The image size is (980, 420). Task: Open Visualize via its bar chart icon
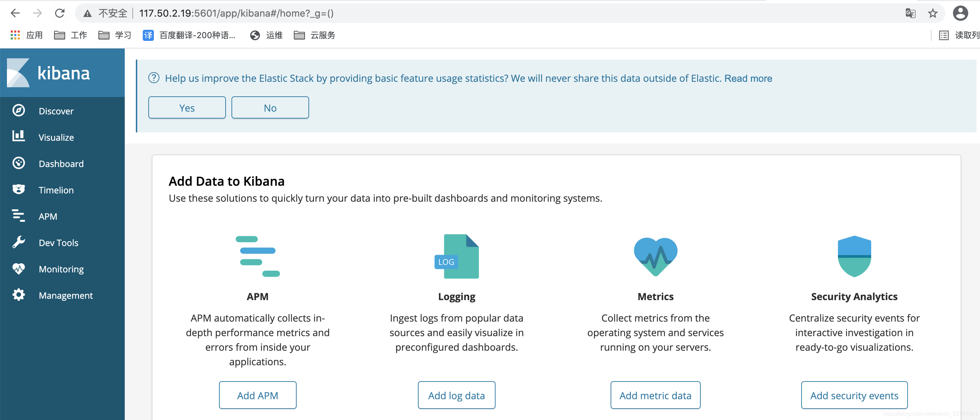click(18, 137)
